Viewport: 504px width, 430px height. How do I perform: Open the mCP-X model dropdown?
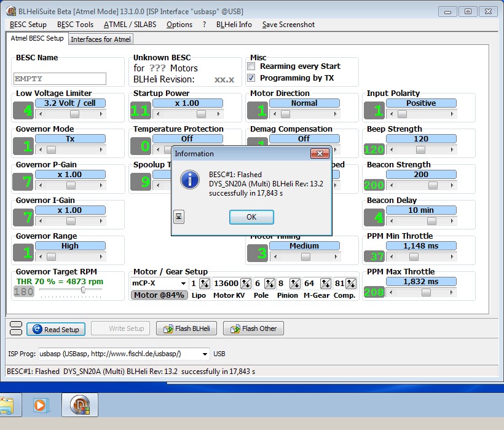(x=183, y=284)
